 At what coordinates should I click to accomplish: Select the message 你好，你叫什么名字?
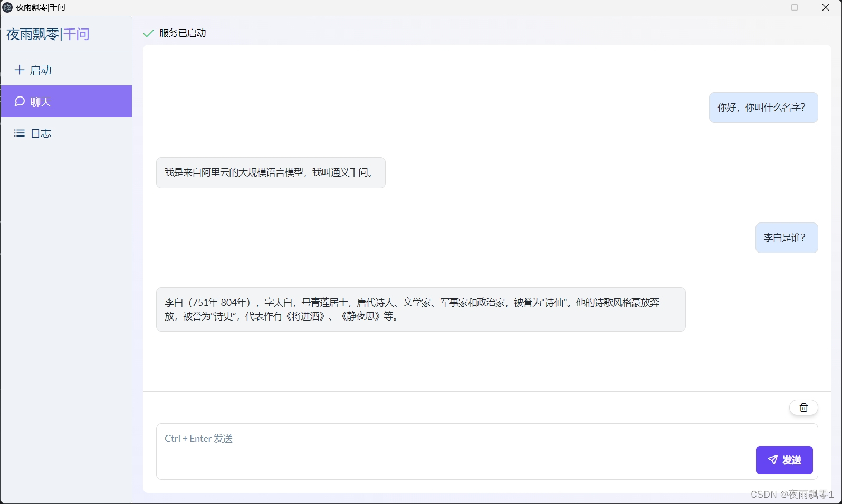coord(763,108)
